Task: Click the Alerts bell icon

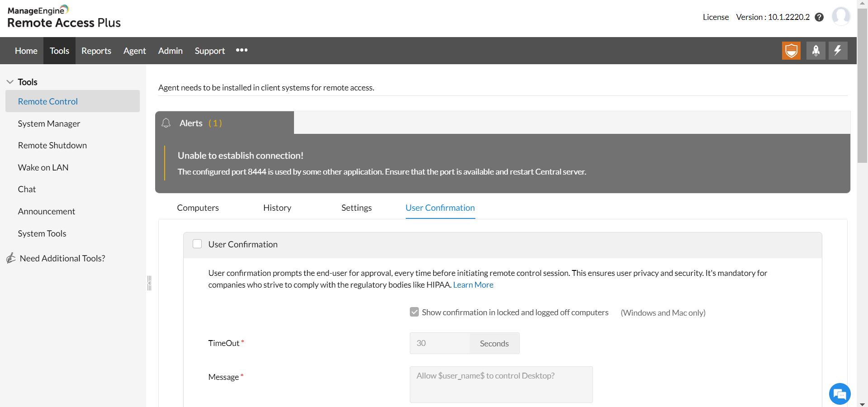Action: 166,123
